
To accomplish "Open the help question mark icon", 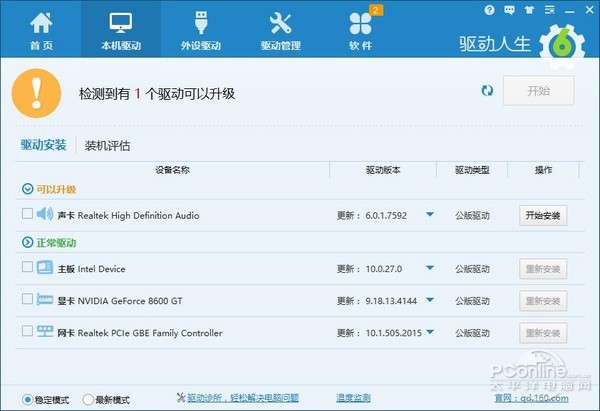I will click(x=489, y=9).
